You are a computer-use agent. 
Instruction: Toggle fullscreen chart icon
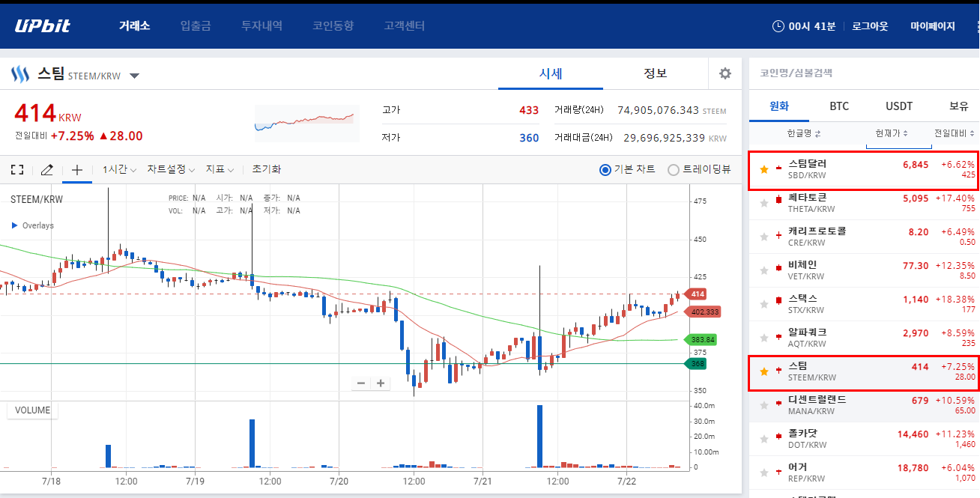(x=17, y=170)
